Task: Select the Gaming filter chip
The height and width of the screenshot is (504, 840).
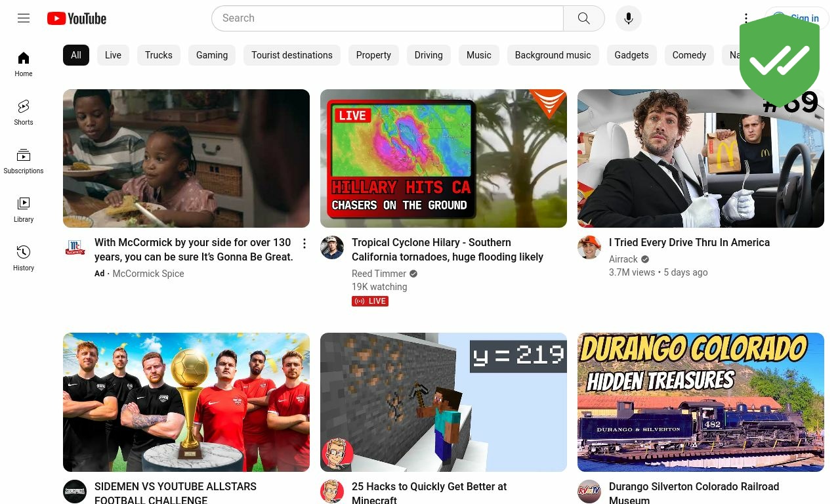Action: point(212,55)
